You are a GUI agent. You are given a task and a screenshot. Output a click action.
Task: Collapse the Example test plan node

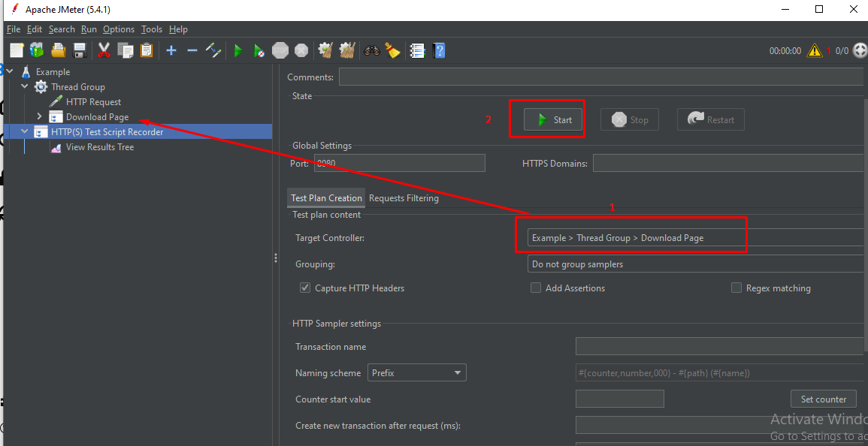point(10,71)
